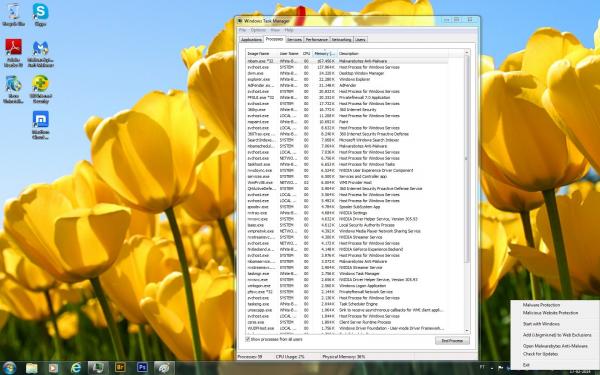
Task: Click the PT language indicator in tray
Action: pos(482,367)
